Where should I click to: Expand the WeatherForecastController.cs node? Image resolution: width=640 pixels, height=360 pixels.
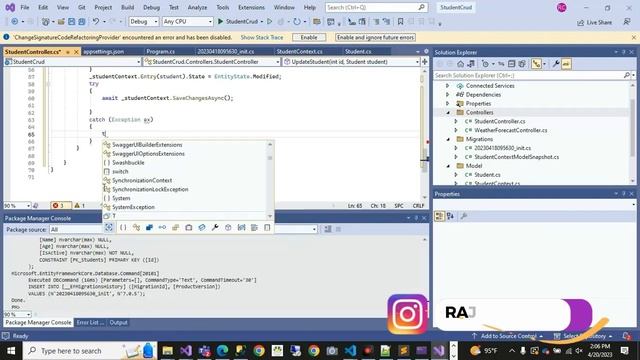(x=456, y=130)
